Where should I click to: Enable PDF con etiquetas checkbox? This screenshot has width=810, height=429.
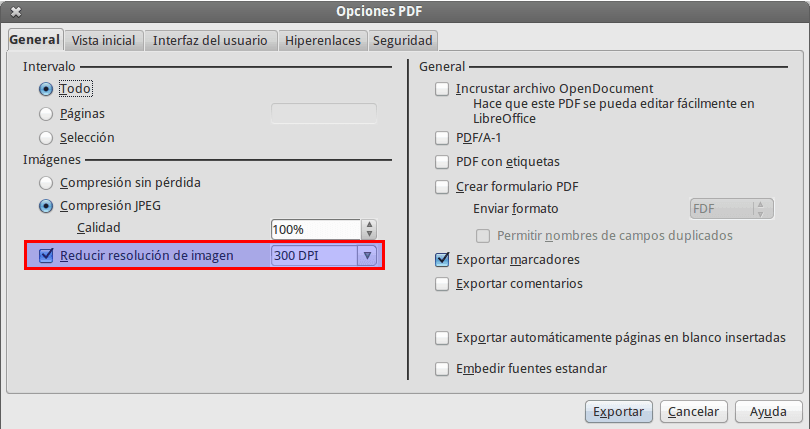[x=442, y=162]
